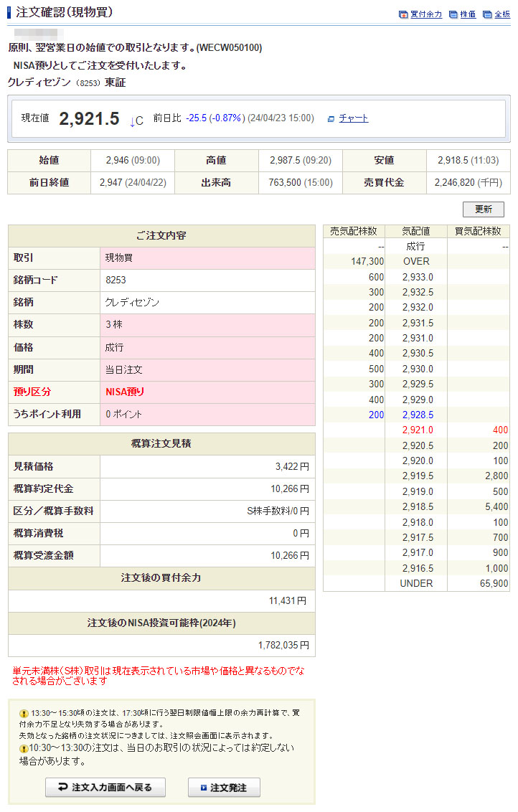Open the 株価 link
The image size is (518, 812).
point(468,14)
